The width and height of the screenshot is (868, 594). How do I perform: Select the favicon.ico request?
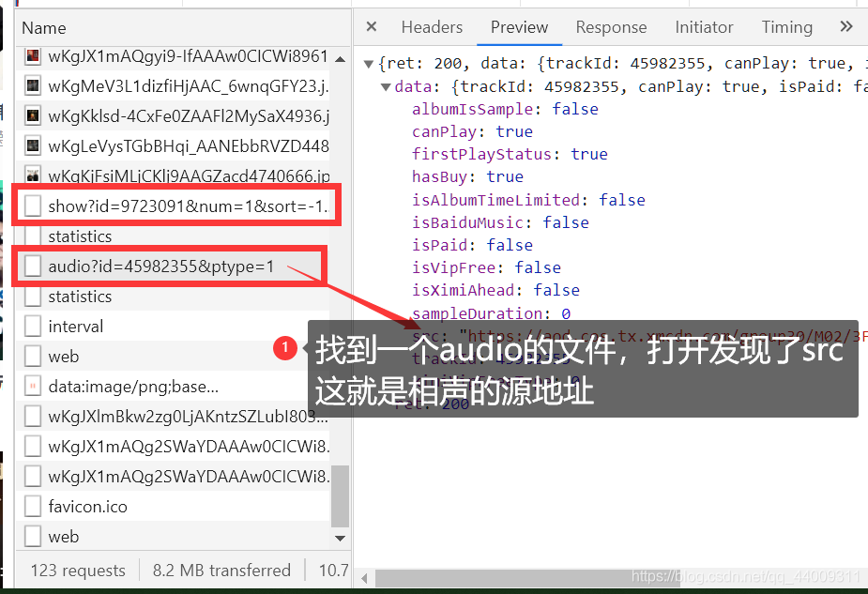click(173, 506)
